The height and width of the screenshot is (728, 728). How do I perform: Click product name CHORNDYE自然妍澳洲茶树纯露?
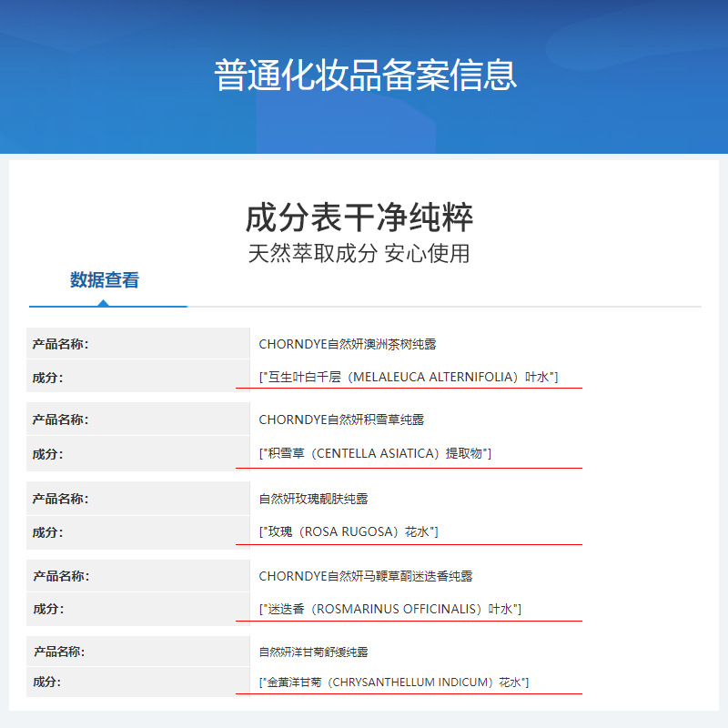click(348, 344)
